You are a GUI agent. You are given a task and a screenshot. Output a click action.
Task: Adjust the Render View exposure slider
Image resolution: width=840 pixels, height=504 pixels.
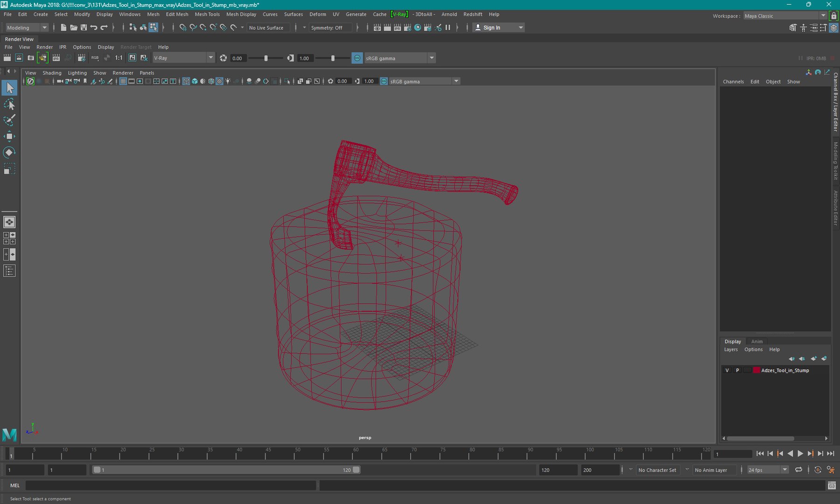click(x=266, y=58)
